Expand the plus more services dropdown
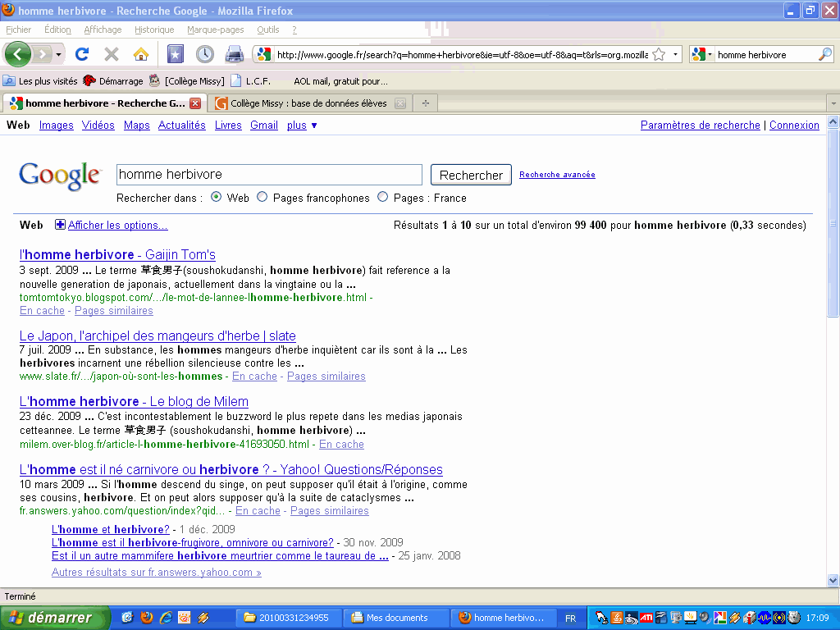 (x=302, y=126)
